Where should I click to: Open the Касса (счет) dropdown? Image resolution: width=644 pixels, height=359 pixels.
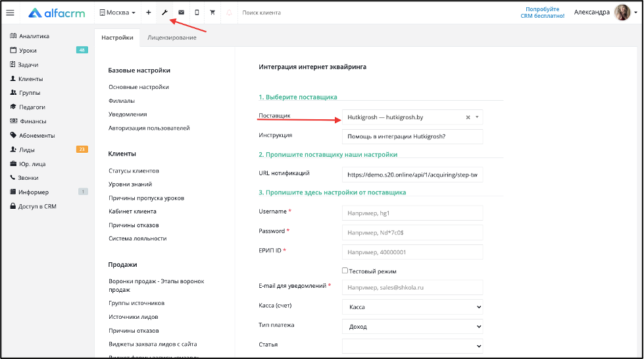pyautogui.click(x=412, y=307)
